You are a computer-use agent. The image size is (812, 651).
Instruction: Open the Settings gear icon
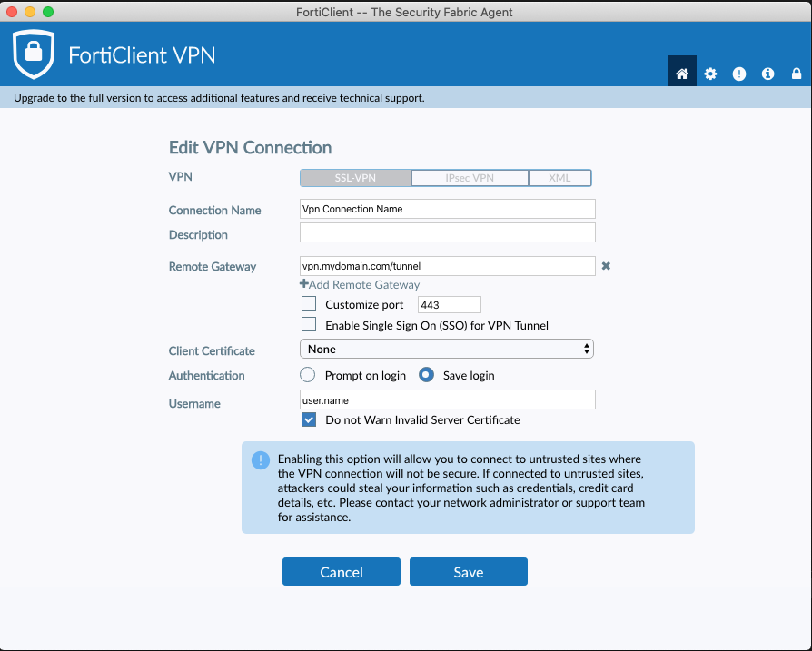(710, 74)
